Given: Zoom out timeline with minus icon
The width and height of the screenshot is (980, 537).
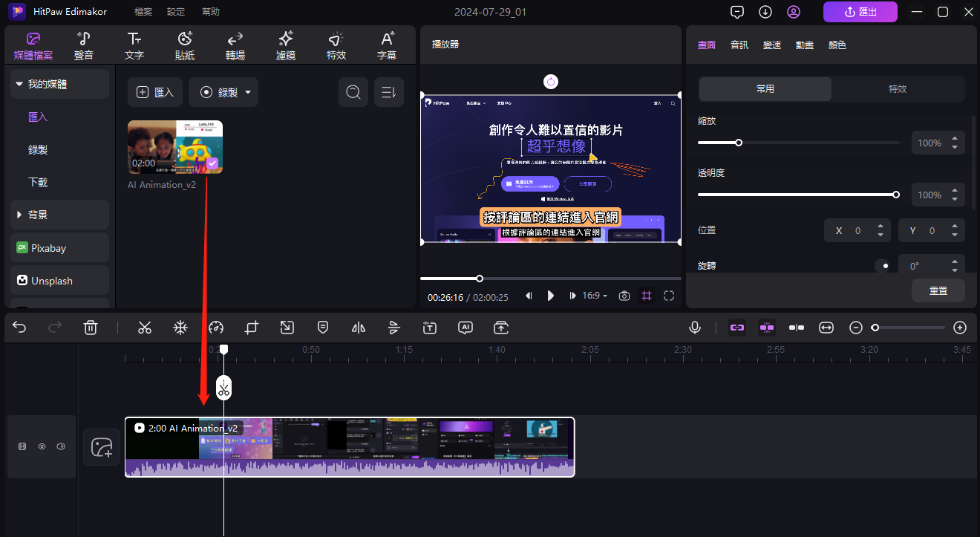Looking at the screenshot, I should point(856,328).
